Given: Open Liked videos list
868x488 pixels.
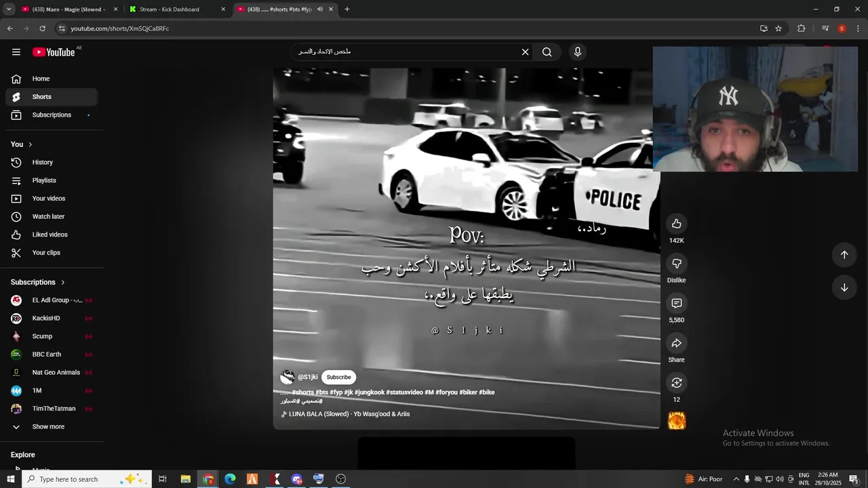Looking at the screenshot, I should [52, 235].
